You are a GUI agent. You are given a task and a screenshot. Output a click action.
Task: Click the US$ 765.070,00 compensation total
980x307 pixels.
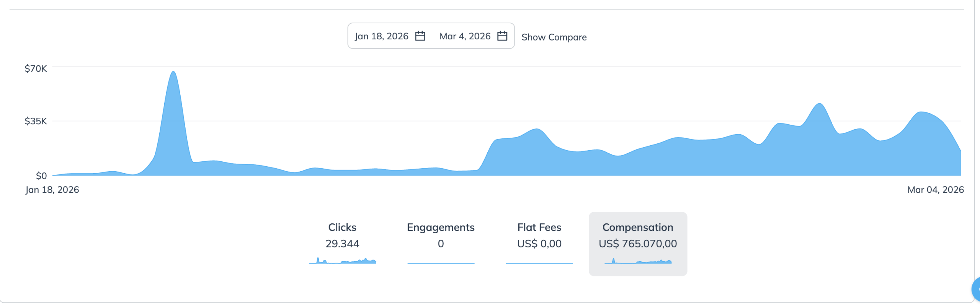[638, 244]
